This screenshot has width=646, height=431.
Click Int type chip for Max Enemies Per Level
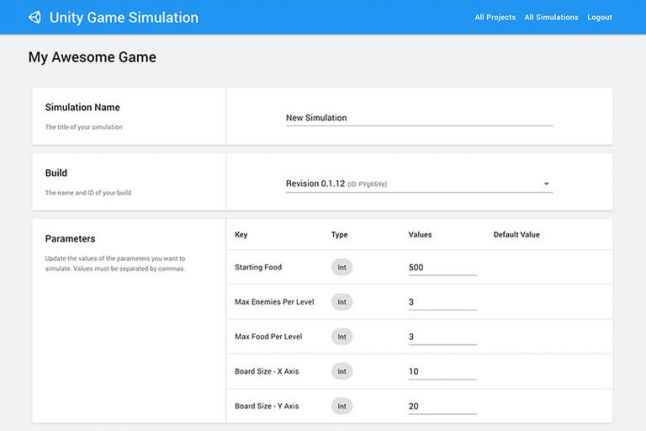pyautogui.click(x=342, y=302)
